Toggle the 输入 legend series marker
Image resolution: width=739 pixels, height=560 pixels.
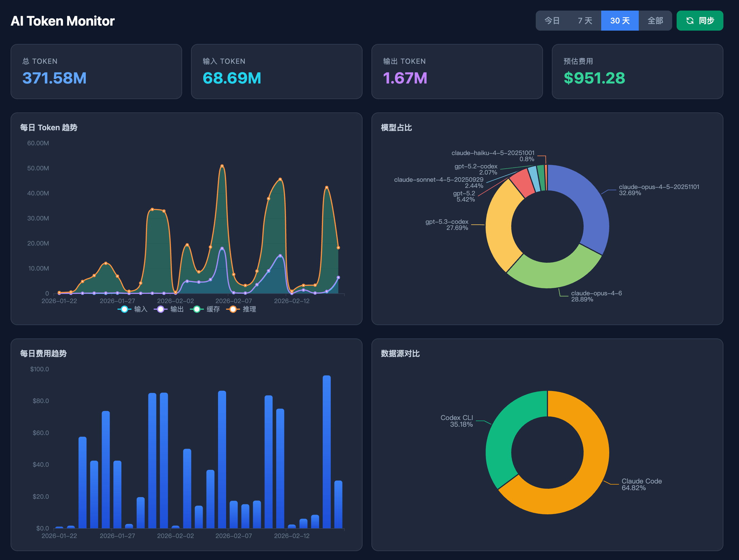[124, 309]
